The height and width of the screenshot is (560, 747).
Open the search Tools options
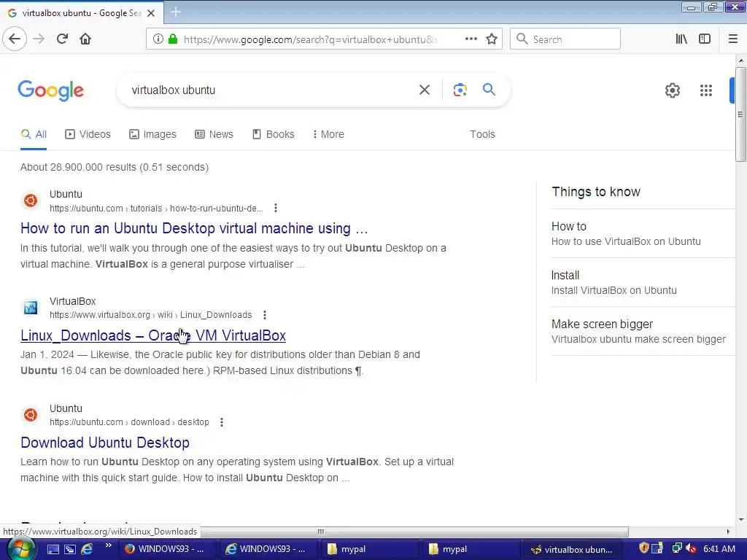coord(482,134)
